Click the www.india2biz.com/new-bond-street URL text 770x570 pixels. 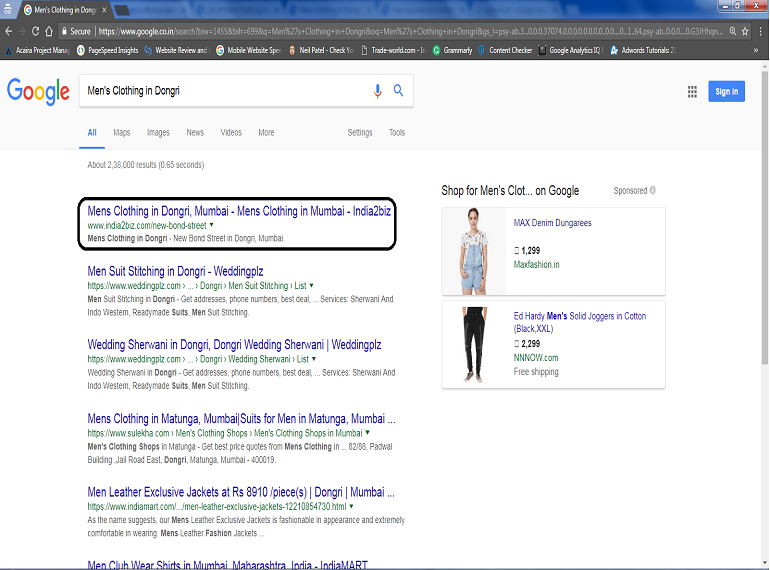point(147,225)
